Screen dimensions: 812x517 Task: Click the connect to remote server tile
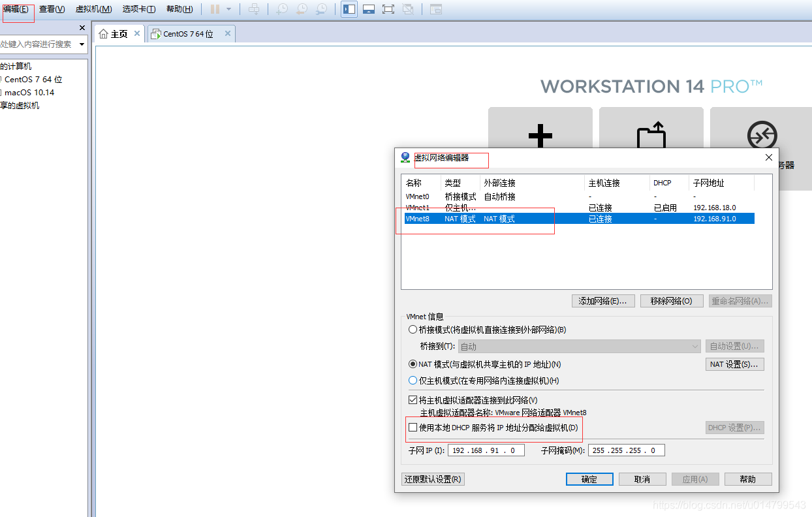point(761,135)
